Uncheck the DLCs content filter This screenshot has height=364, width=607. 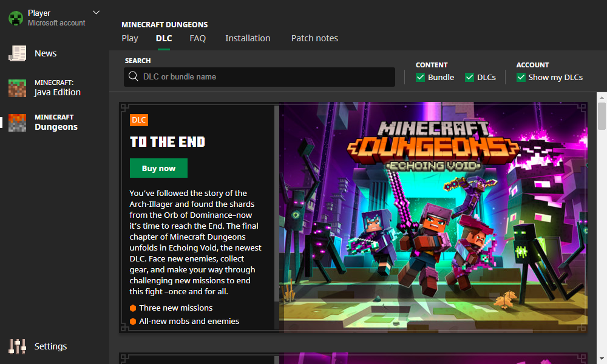pyautogui.click(x=469, y=78)
